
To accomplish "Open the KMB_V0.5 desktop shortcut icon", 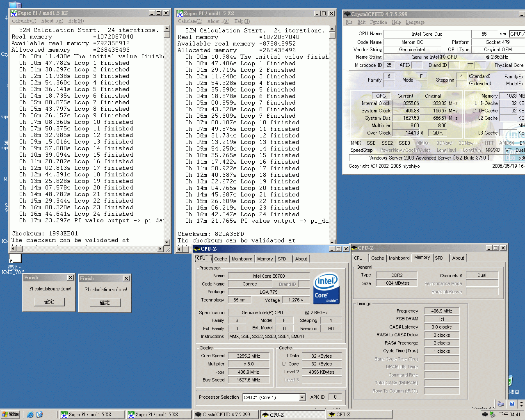I will pyautogui.click(x=15, y=258).
